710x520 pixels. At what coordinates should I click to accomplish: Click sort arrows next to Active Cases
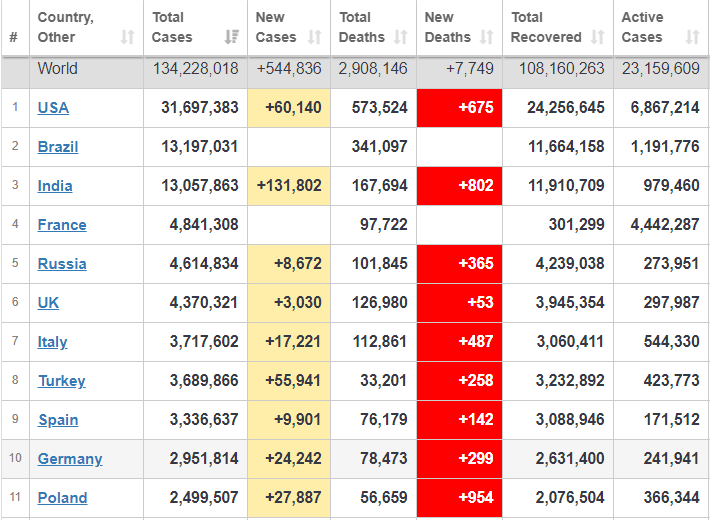[692, 37]
